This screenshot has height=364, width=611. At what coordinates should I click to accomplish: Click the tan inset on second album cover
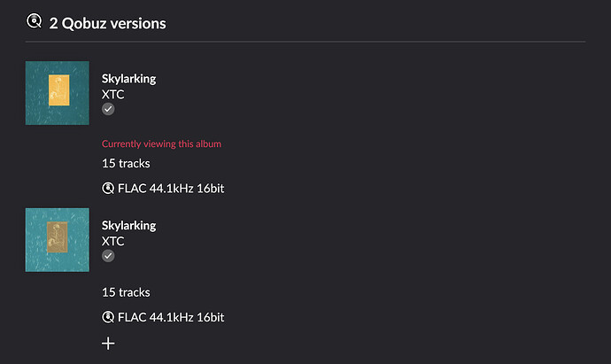(x=58, y=237)
